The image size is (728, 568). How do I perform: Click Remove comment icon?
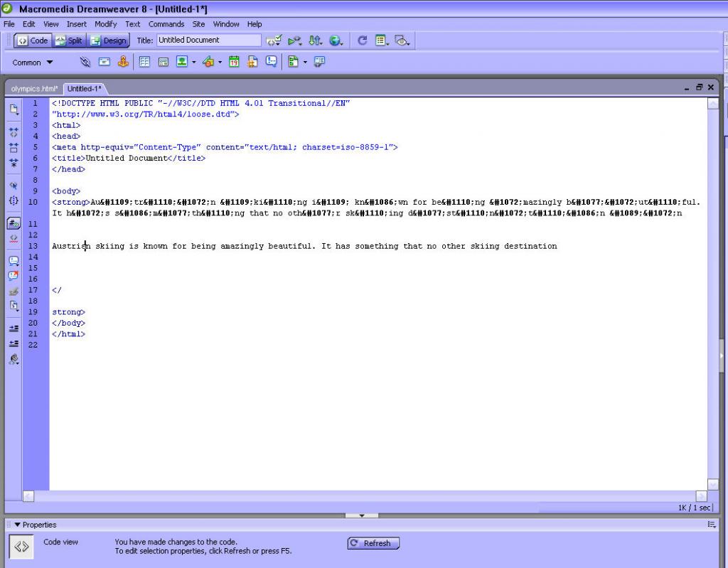[14, 275]
